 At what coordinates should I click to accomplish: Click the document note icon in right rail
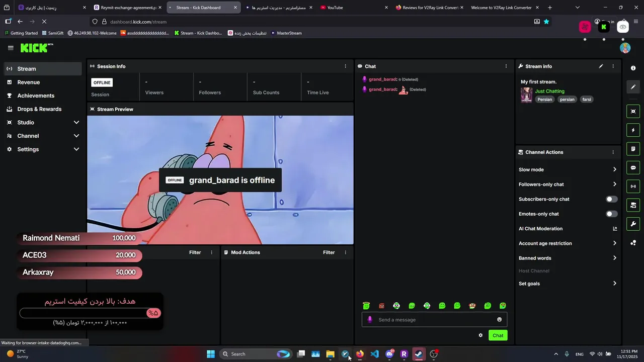pos(633,149)
